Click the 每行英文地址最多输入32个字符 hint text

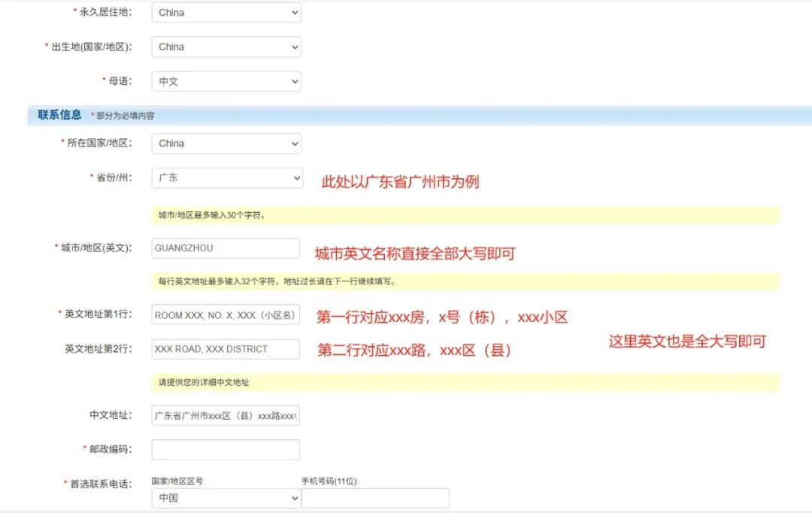277,281
